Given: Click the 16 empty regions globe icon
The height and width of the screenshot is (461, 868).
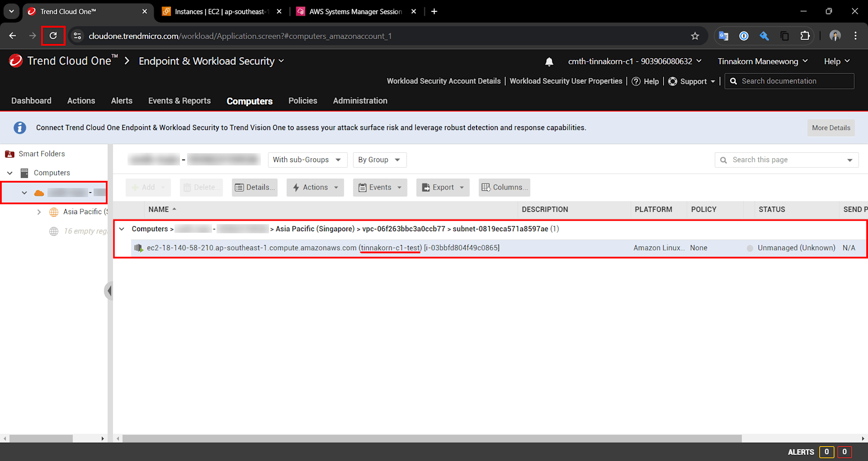Looking at the screenshot, I should pyautogui.click(x=54, y=231).
